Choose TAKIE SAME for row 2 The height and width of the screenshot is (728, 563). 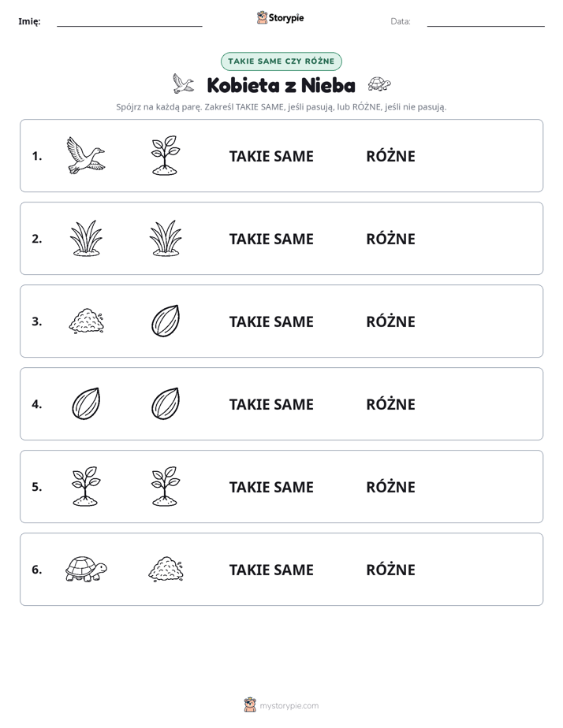271,239
